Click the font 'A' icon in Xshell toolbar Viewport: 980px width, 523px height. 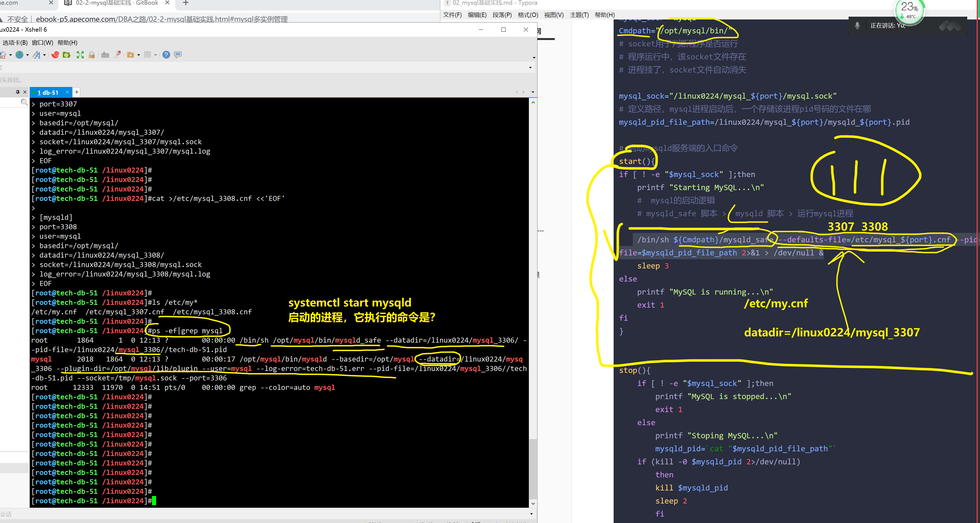[x=36, y=55]
